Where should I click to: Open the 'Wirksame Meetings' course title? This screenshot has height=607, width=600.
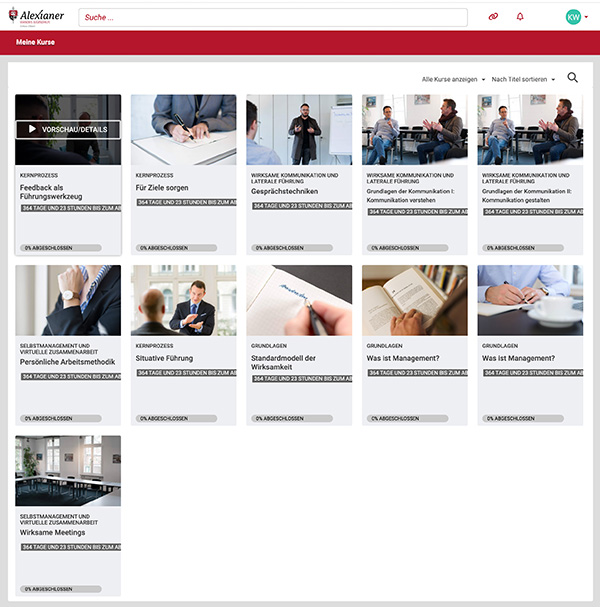click(x=52, y=533)
